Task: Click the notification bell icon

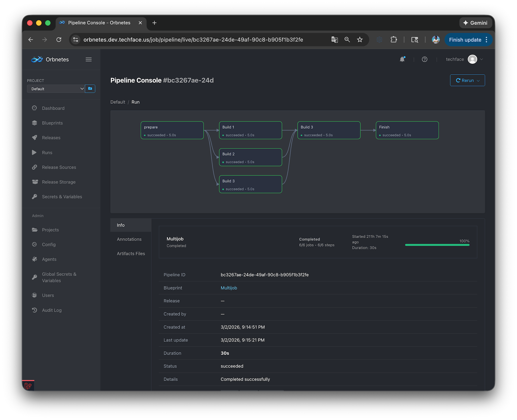Action: click(x=402, y=59)
